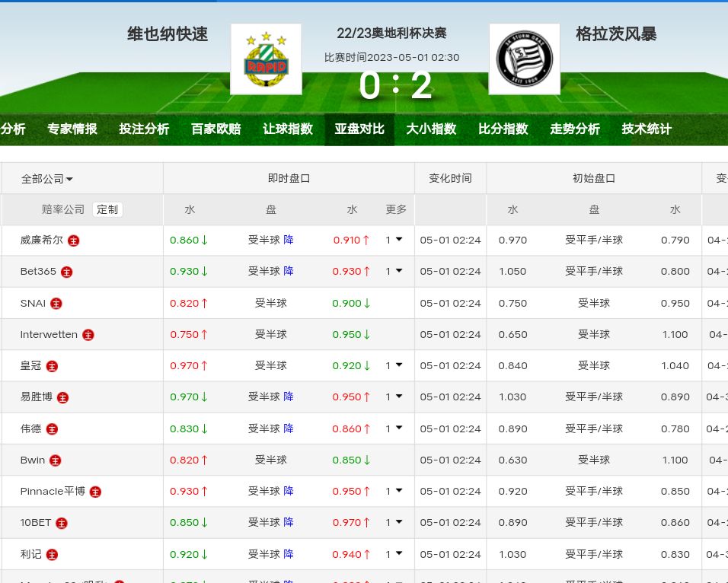Click the red 主 icon beside 威廉希尔
The width and height of the screenshot is (728, 583).
coord(73,241)
